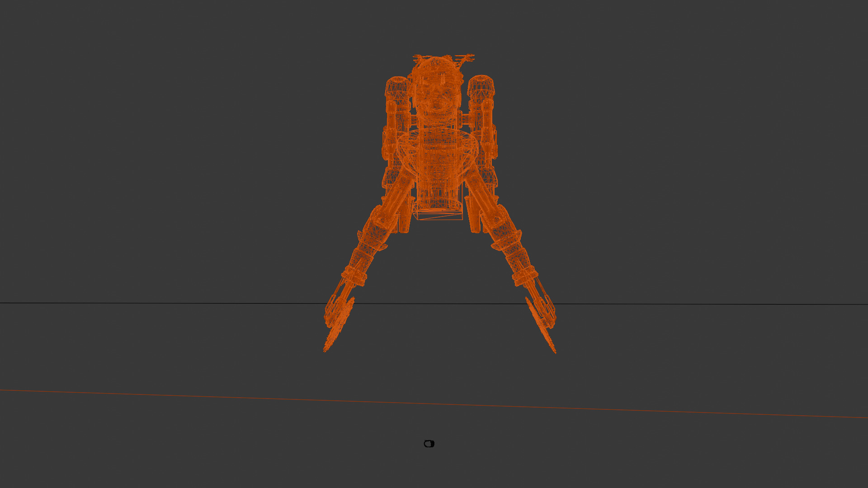Image resolution: width=868 pixels, height=488 pixels.
Task: Select the left shoulder pod of wireframe robot
Action: [397, 89]
